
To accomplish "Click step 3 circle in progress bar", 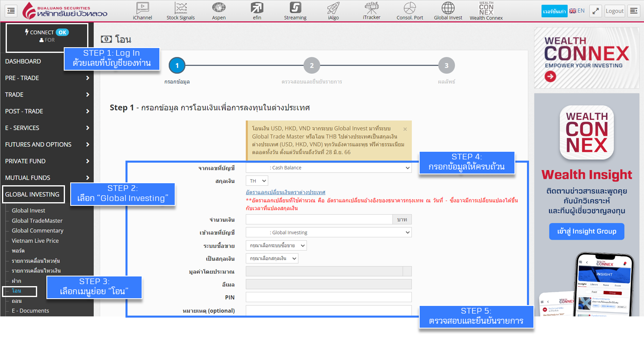I will tap(447, 65).
